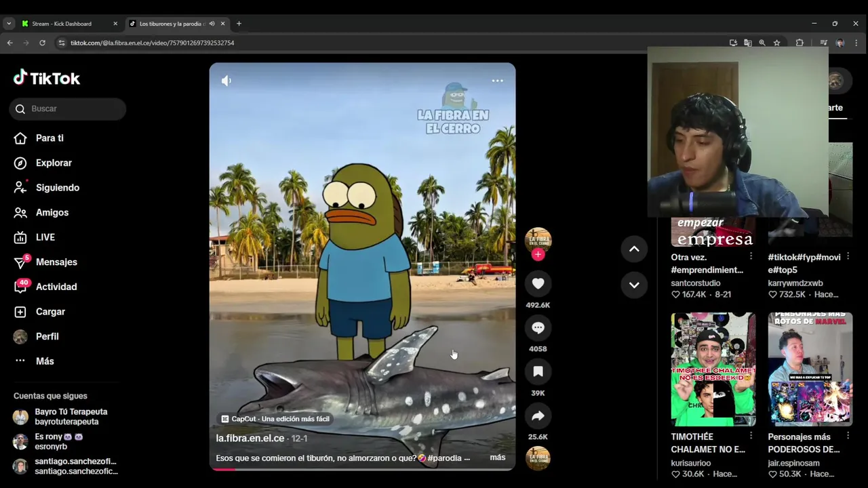Reload the current page
Screen dimensions: 868x488
click(42, 43)
